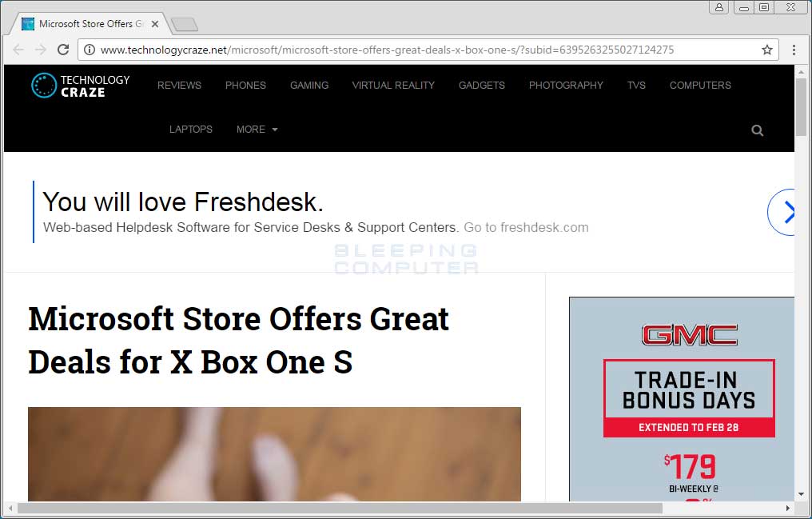Bookmark this page with the star icon
The width and height of the screenshot is (812, 519).
click(x=767, y=50)
